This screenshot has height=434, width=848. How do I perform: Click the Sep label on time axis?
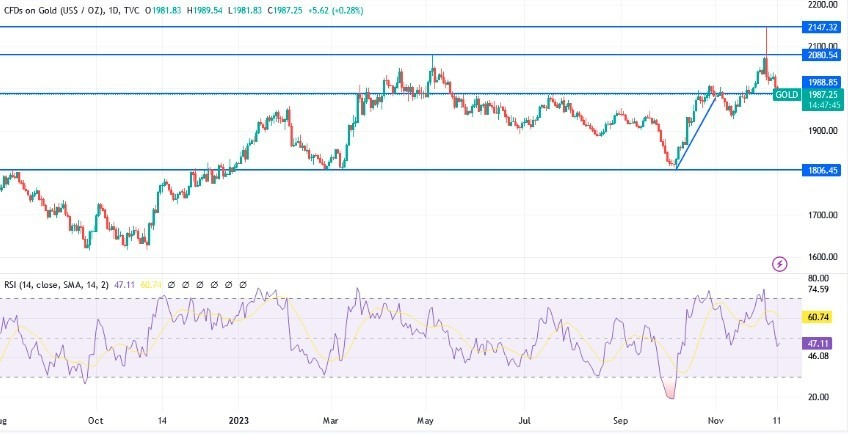(x=620, y=420)
